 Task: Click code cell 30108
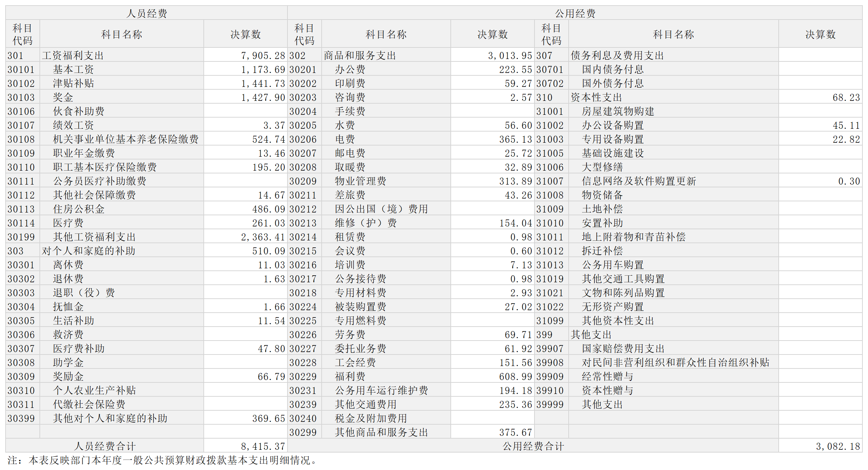(21, 139)
